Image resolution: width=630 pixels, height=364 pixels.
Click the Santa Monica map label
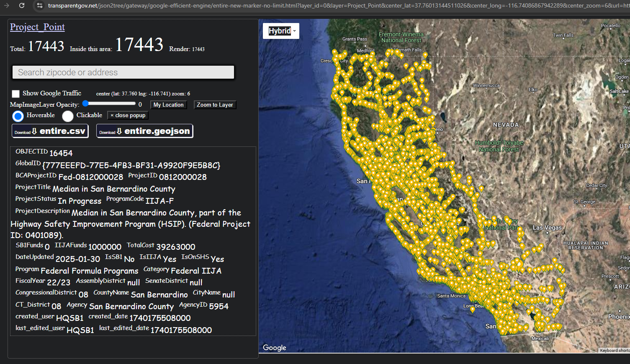pos(451,296)
